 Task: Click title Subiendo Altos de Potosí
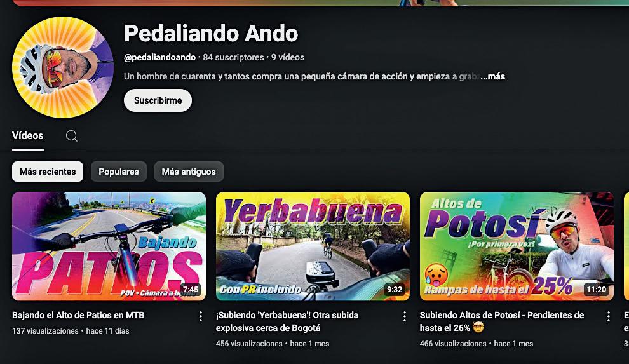[502, 321]
